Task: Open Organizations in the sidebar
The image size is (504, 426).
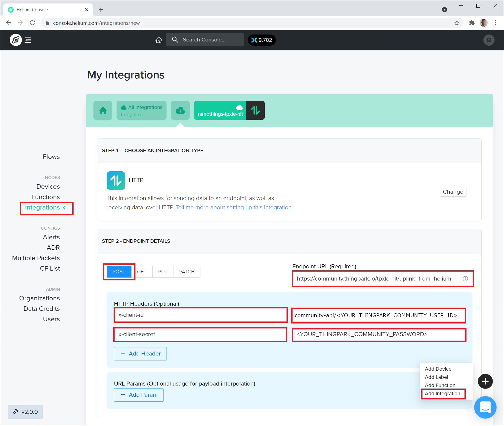Action: click(x=40, y=298)
